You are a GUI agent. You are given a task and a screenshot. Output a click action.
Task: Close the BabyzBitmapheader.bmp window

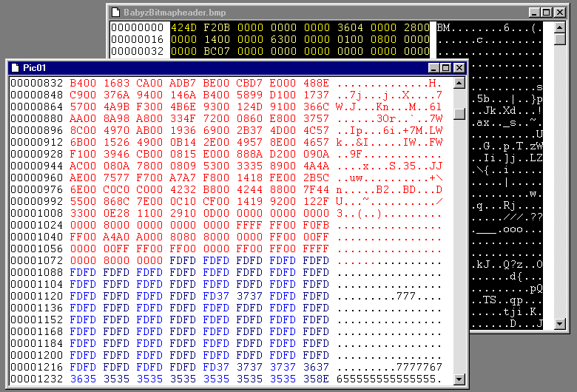click(x=559, y=13)
